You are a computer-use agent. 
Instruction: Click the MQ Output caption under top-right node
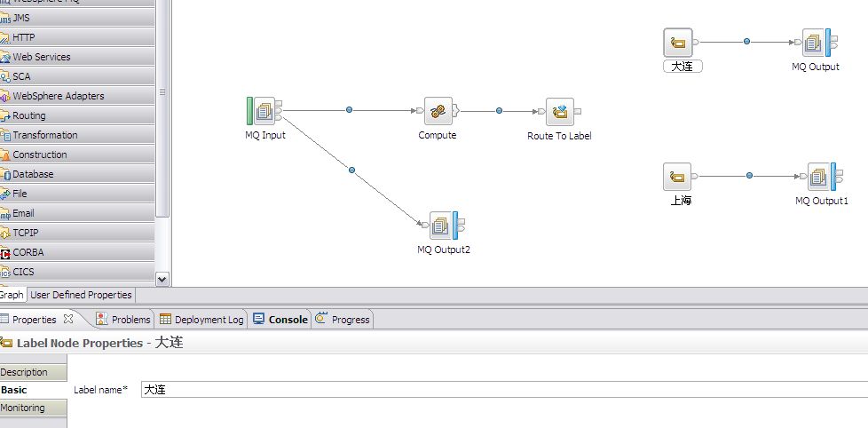tap(816, 67)
